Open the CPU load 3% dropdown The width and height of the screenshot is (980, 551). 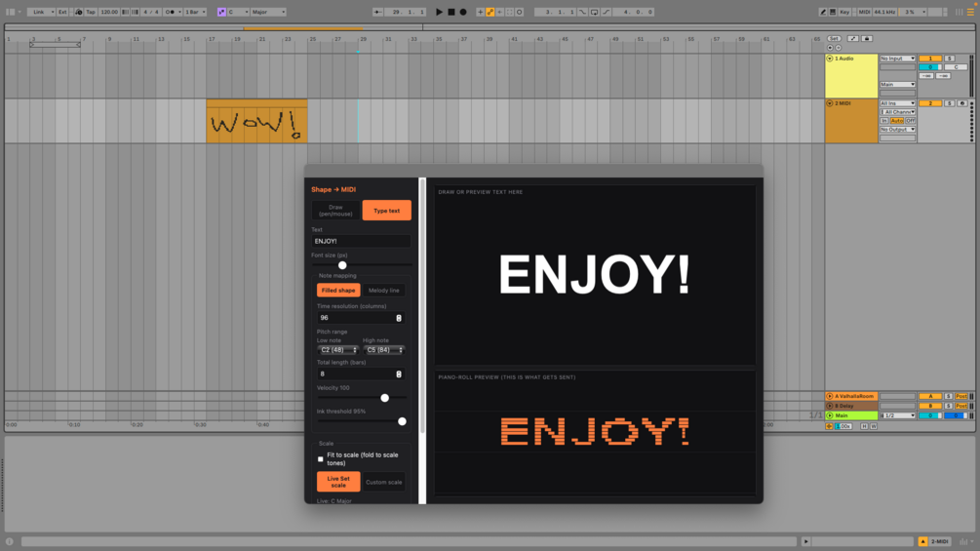click(x=914, y=12)
